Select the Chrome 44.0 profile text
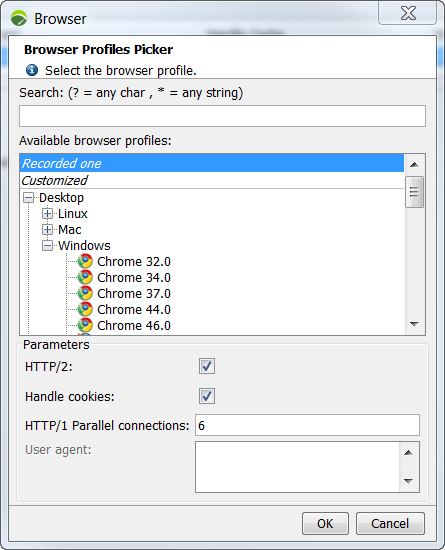Image resolution: width=445 pixels, height=550 pixels. pos(134,310)
